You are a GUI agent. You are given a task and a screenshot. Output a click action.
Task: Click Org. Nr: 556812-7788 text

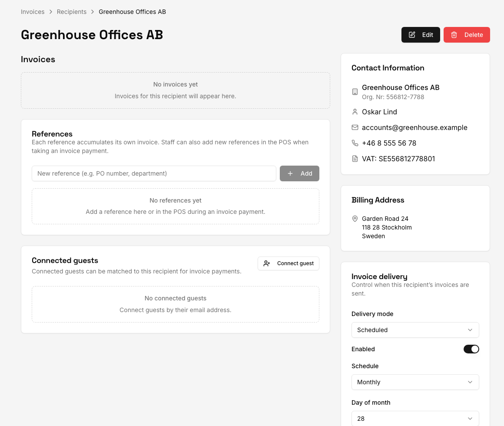point(393,97)
